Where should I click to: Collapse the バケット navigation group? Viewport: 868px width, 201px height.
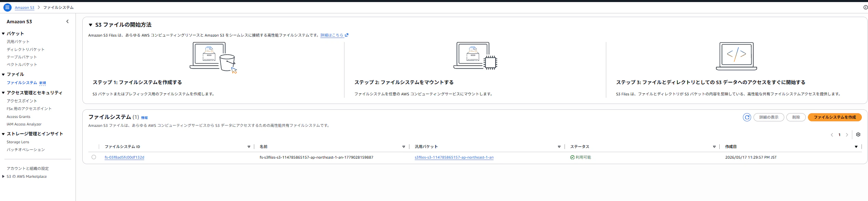3,33
